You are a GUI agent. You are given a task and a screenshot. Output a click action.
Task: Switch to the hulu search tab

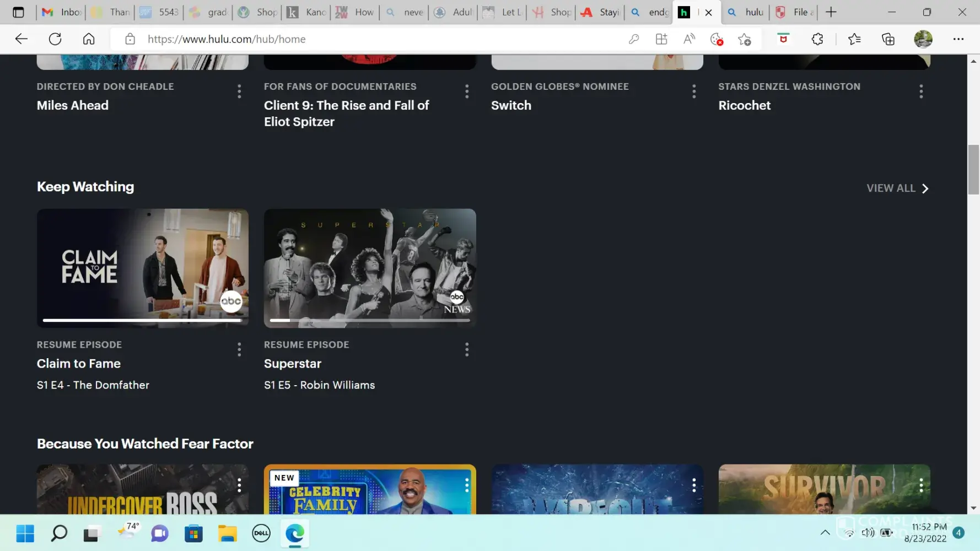pos(747,12)
